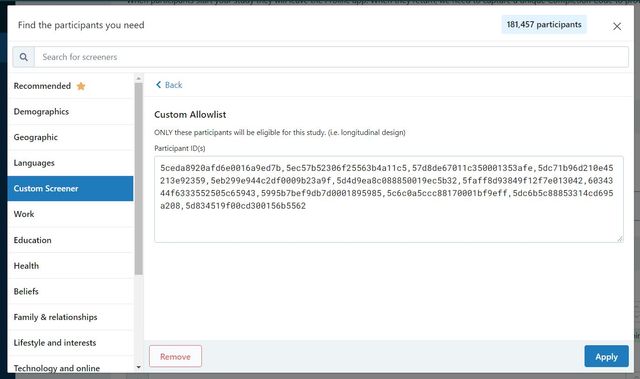Click the sidebar scrollbar down arrow

point(138,367)
